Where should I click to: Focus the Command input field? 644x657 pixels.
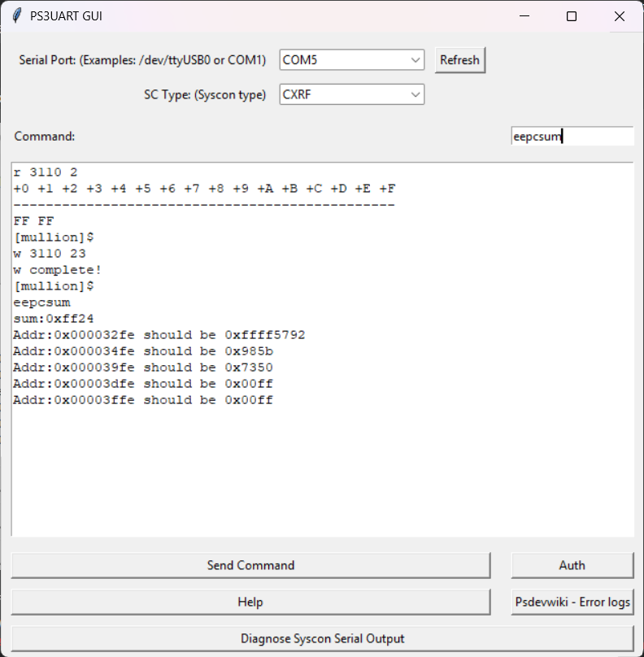(572, 137)
